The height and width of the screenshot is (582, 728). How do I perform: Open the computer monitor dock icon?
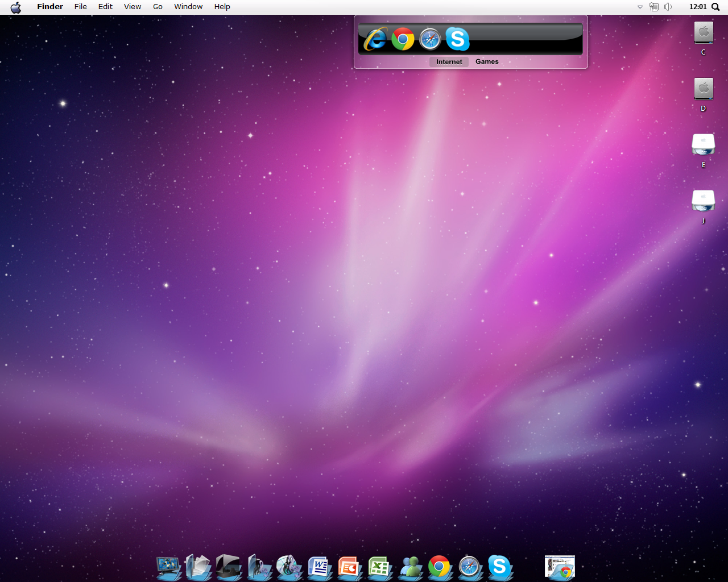pos(169,567)
